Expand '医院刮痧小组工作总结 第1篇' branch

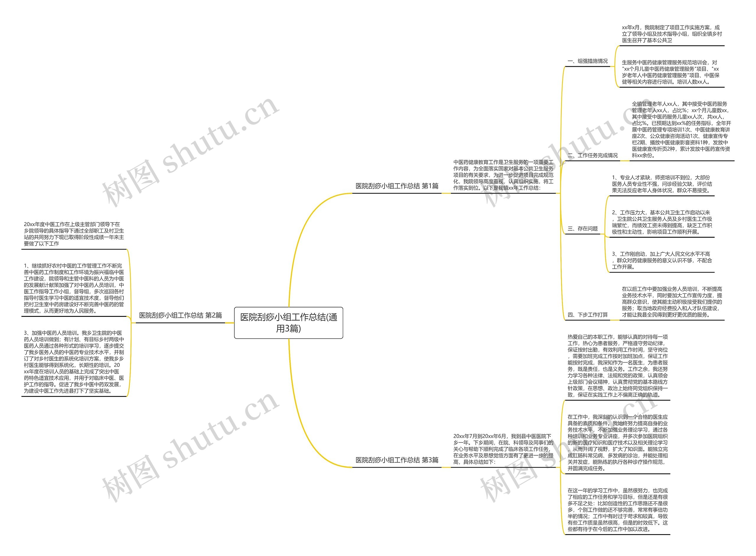393,187
